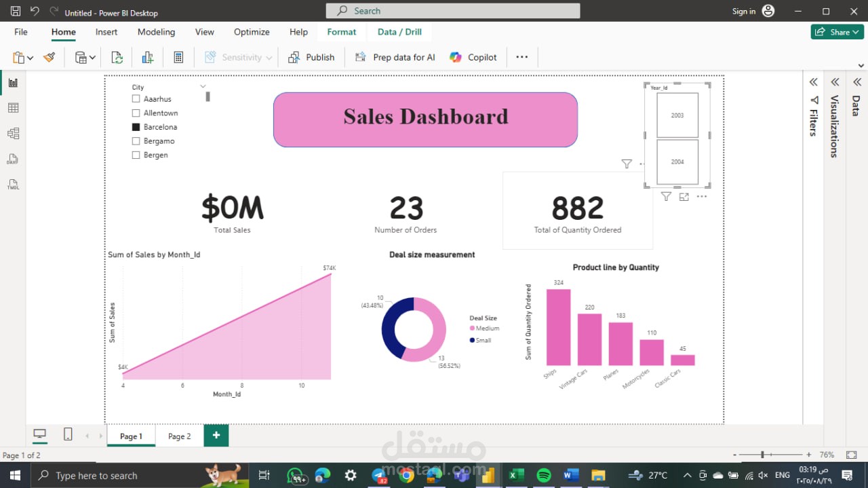Click the user account avatar icon

[x=768, y=11]
